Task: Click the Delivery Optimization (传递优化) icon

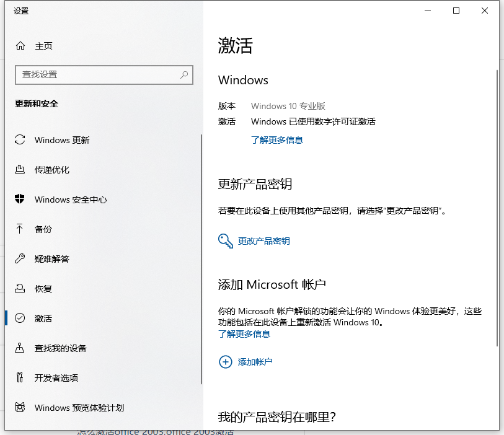Action: [20, 169]
